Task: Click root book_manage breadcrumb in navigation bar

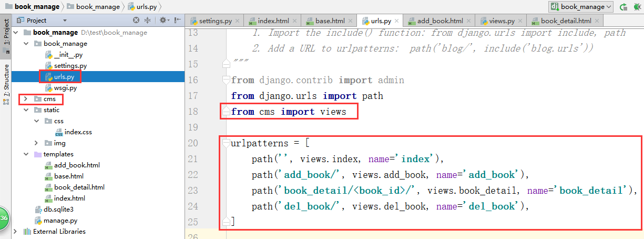Action: coord(33,7)
